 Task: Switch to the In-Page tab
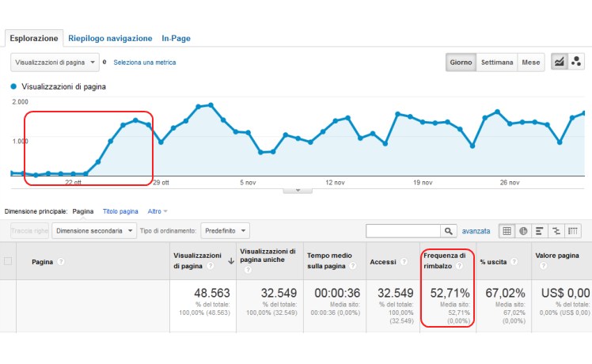click(x=176, y=38)
